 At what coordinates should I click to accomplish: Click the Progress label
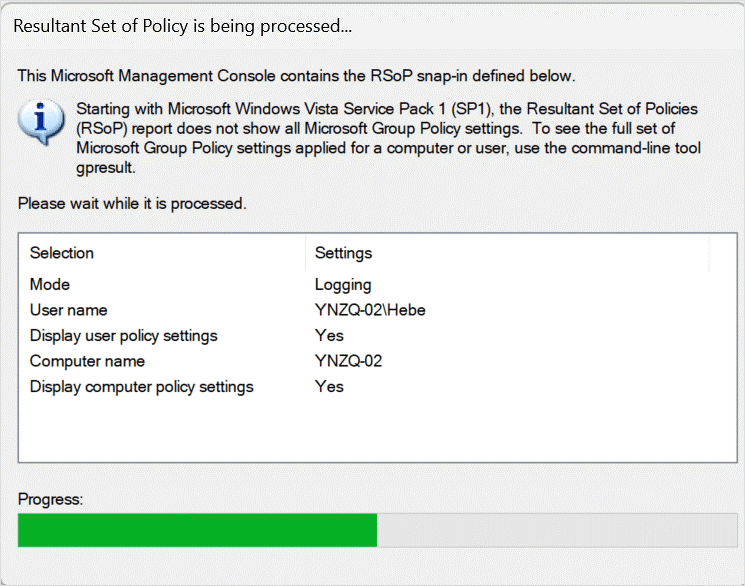pos(50,499)
